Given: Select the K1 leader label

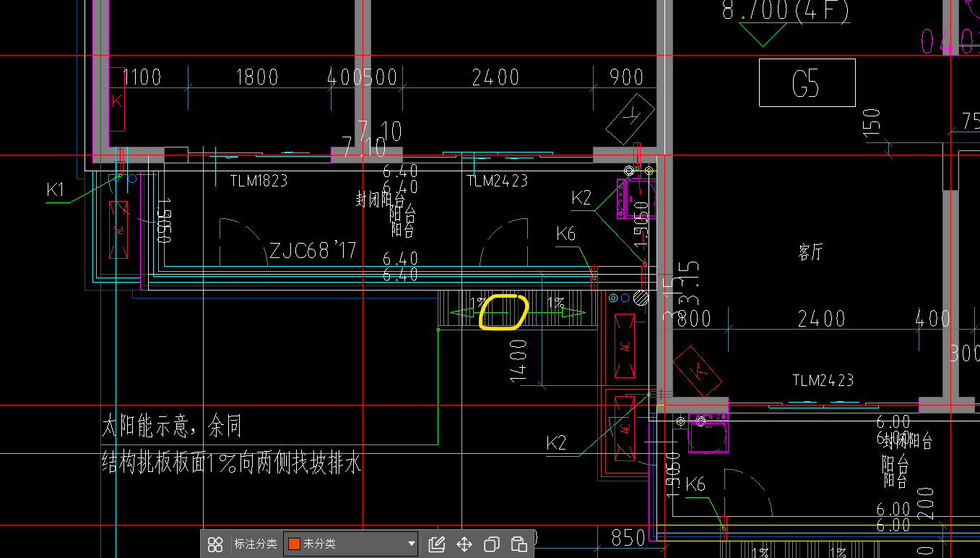Looking at the screenshot, I should (x=56, y=190).
